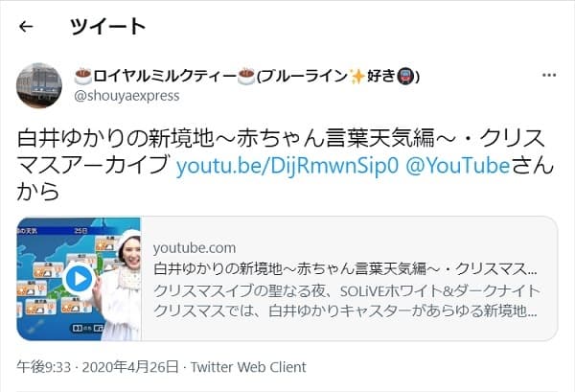Click the cake emoji before the display name
575x392 pixels.
tap(82, 77)
